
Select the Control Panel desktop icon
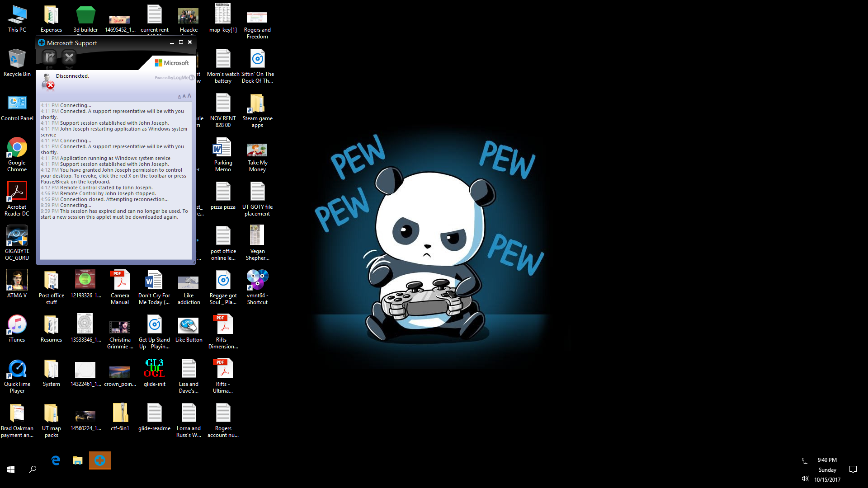coord(17,107)
